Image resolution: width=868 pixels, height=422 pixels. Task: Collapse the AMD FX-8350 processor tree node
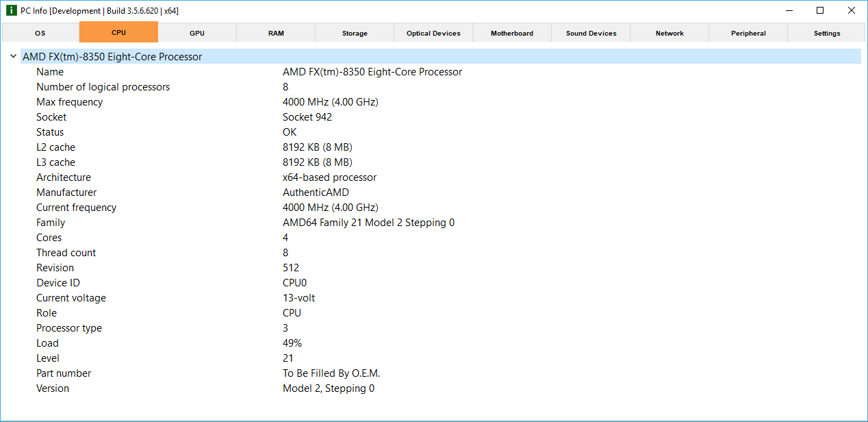(x=13, y=57)
